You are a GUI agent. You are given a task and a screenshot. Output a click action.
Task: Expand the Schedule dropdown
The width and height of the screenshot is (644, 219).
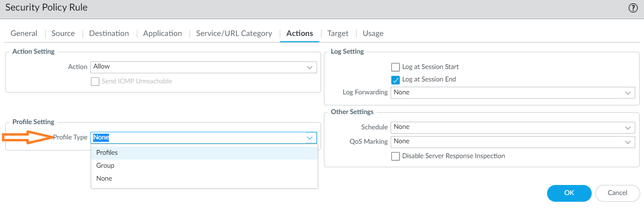click(628, 127)
